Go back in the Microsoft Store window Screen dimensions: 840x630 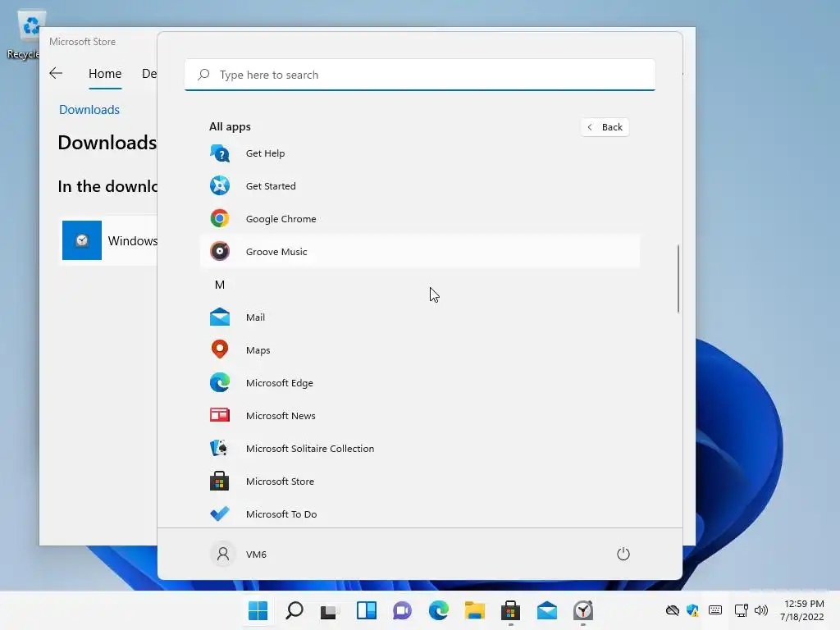56,73
